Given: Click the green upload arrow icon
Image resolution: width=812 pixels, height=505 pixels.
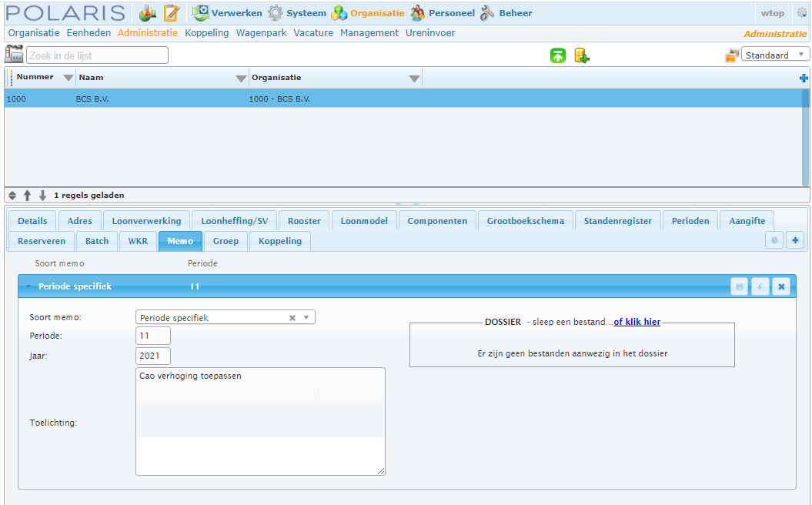Looking at the screenshot, I should click(558, 55).
